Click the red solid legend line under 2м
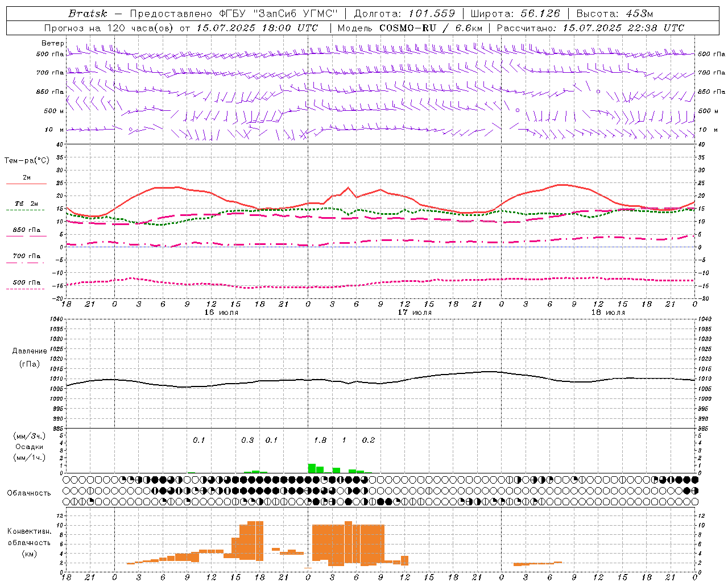 26,184
